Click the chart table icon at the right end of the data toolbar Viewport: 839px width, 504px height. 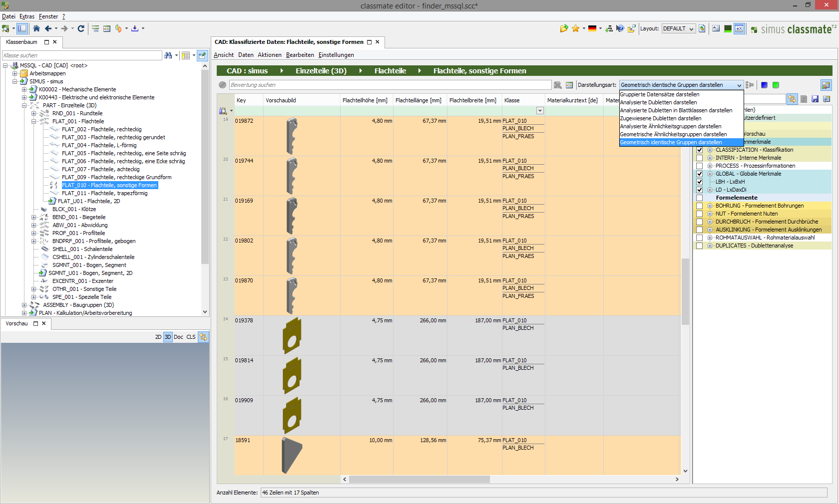tap(826, 85)
